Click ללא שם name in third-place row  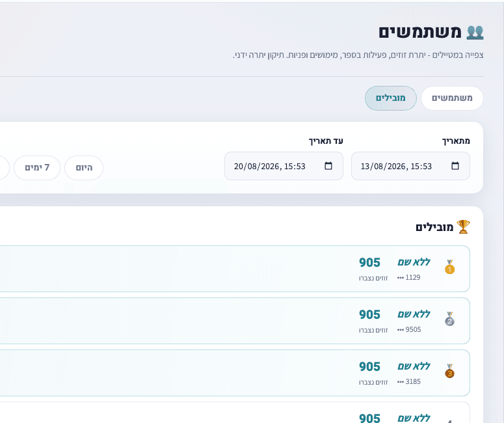click(x=414, y=366)
